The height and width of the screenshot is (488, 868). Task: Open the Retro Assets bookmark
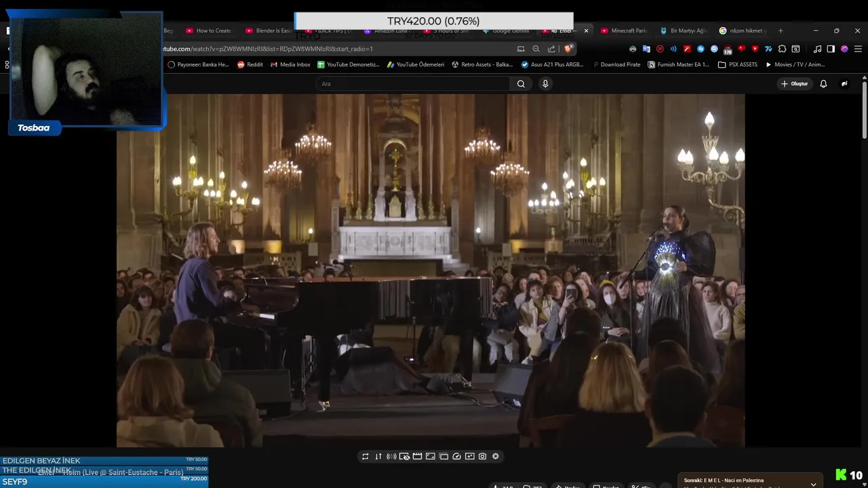pyautogui.click(x=482, y=64)
